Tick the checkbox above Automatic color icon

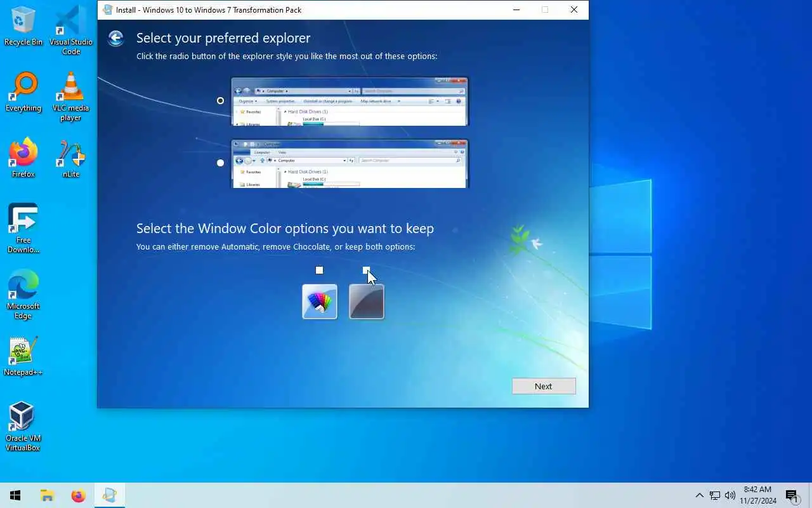click(x=319, y=270)
